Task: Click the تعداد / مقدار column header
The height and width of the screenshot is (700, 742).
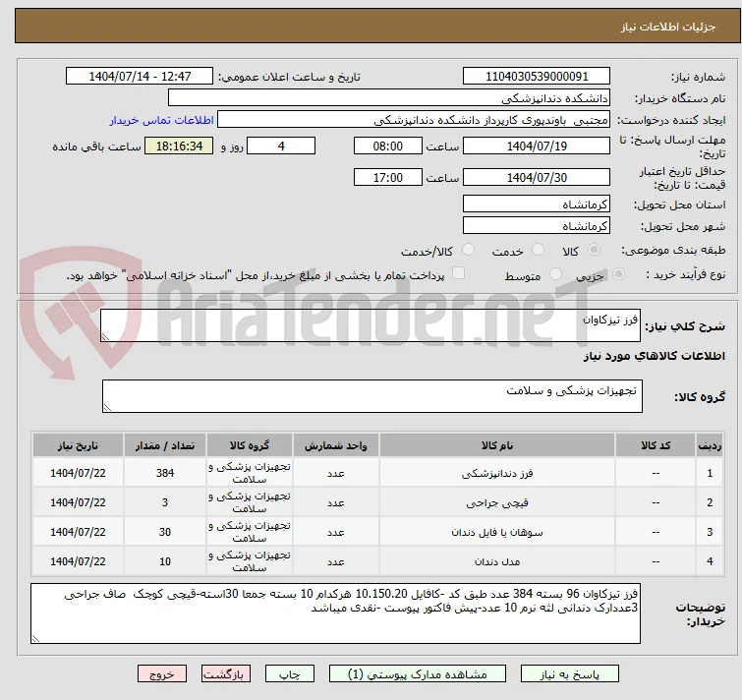Action: click(165, 445)
